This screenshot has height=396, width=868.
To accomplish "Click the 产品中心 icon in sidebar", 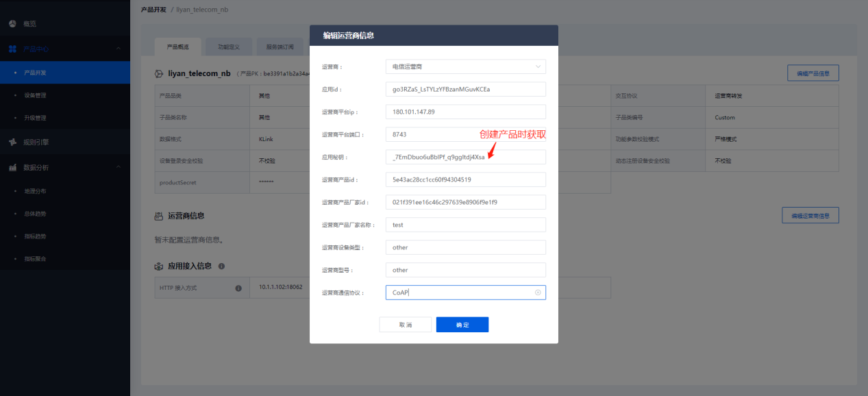I will click(x=12, y=49).
